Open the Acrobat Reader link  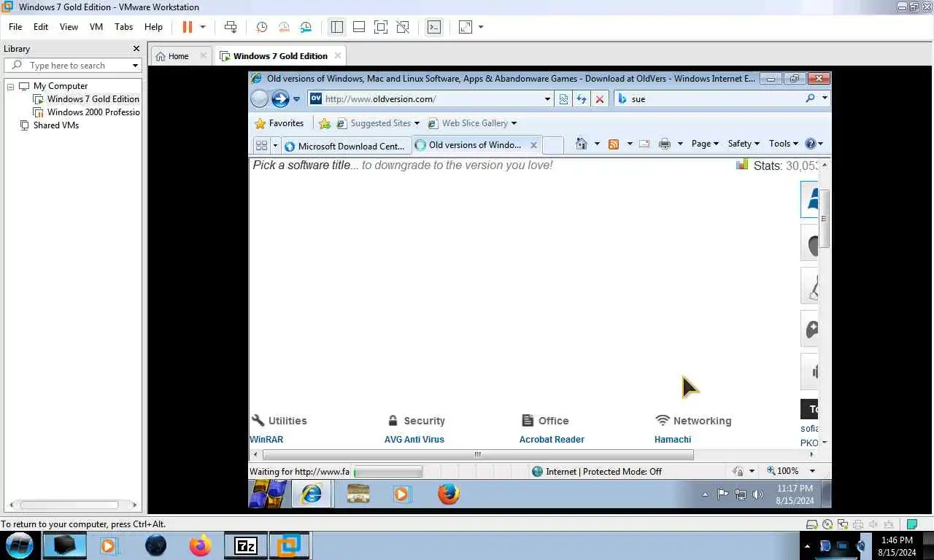click(552, 440)
